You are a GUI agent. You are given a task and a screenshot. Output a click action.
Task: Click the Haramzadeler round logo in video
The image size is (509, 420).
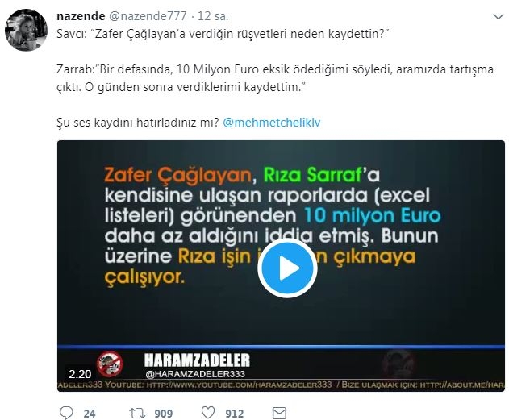pyautogui.click(x=111, y=364)
